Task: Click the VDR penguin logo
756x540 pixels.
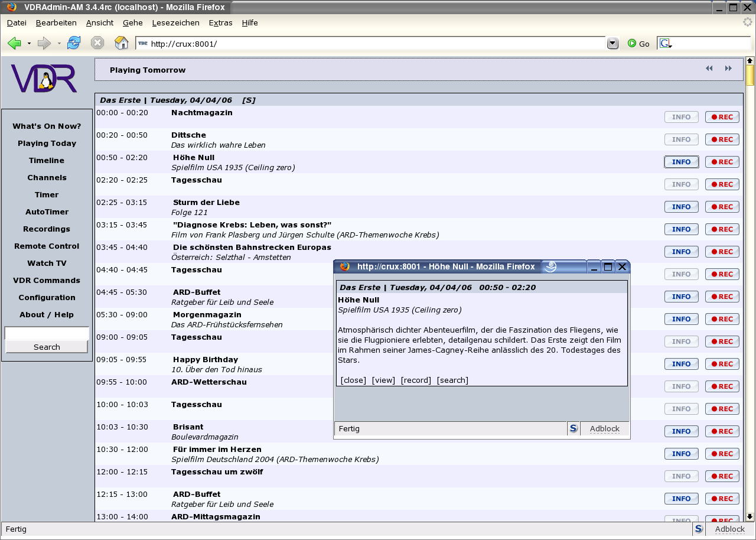Action: coord(44,79)
